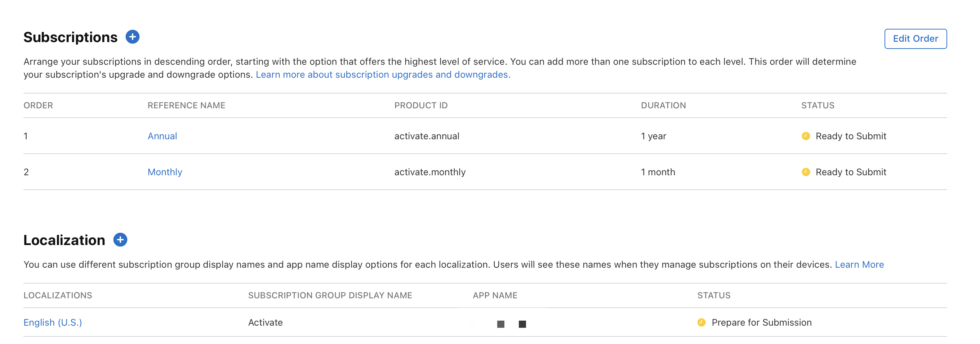
Task: Click the yellow status icon for Monthly
Action: [805, 172]
